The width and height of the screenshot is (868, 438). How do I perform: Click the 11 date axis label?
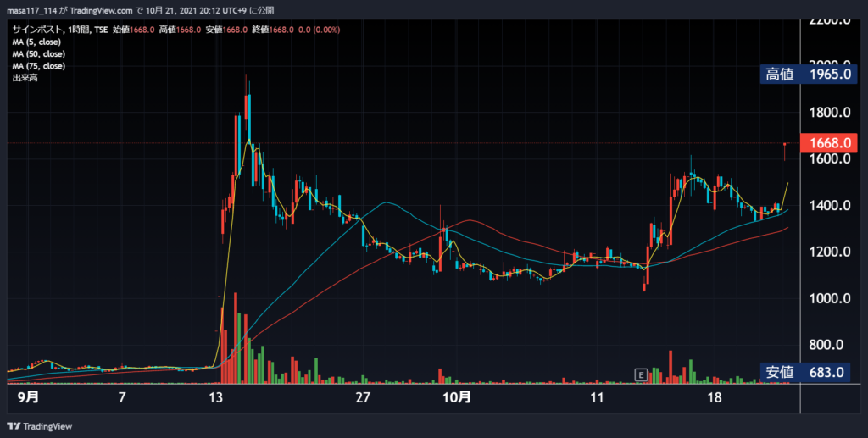pos(597,397)
